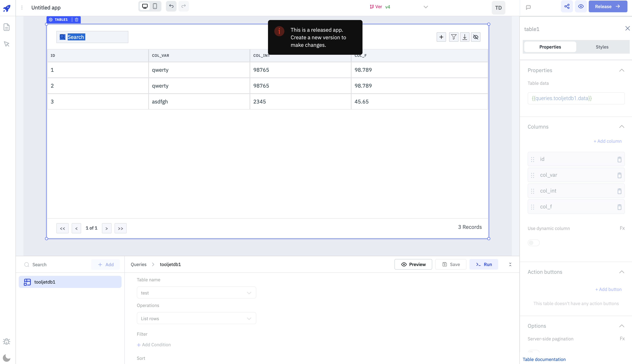Switch to the Styles tab

(x=602, y=47)
